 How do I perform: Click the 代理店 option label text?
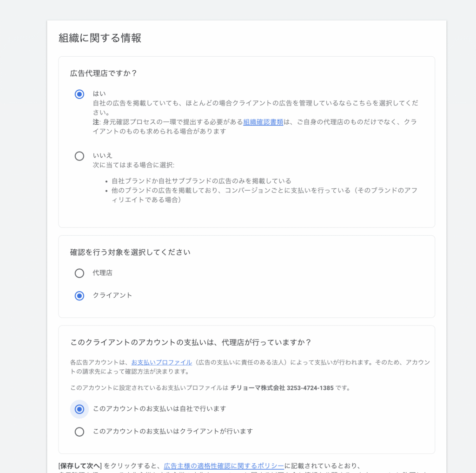pos(102,273)
